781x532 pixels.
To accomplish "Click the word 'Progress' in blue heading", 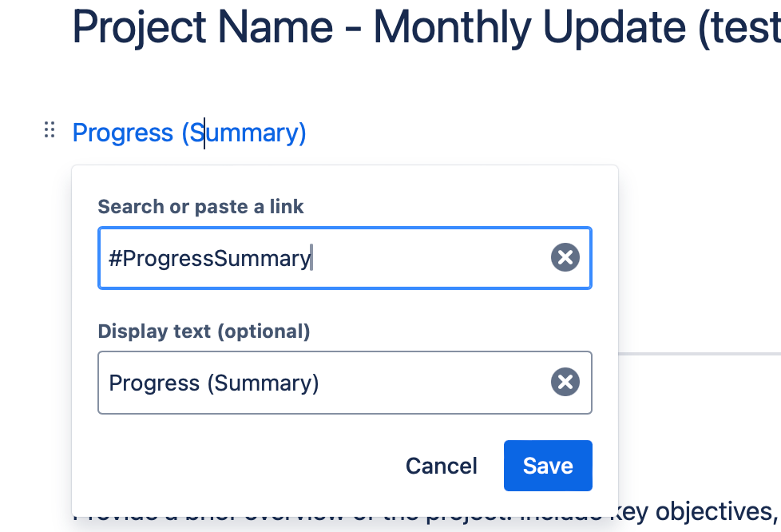I will pos(123,133).
